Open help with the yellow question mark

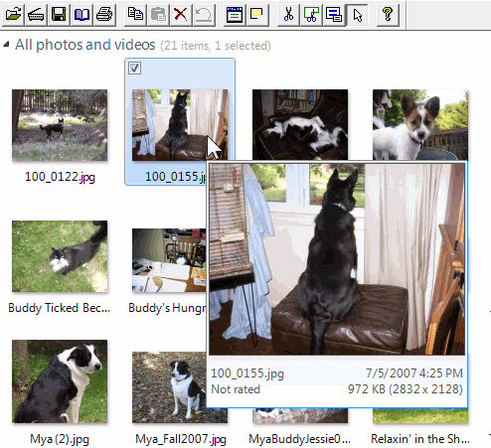pyautogui.click(x=388, y=15)
